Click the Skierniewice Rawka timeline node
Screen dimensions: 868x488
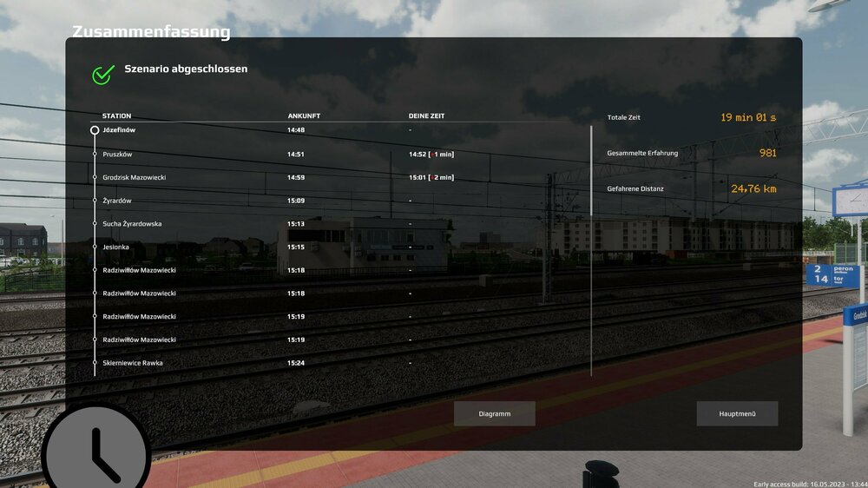[x=95, y=363]
